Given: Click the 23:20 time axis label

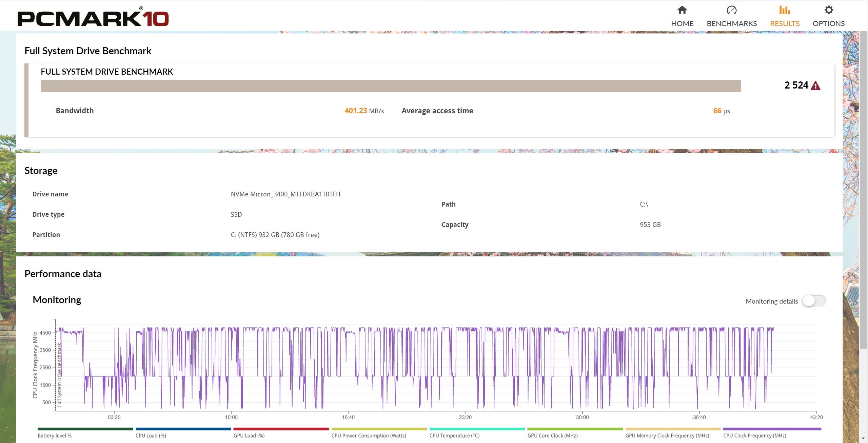Looking at the screenshot, I should click(465, 417).
